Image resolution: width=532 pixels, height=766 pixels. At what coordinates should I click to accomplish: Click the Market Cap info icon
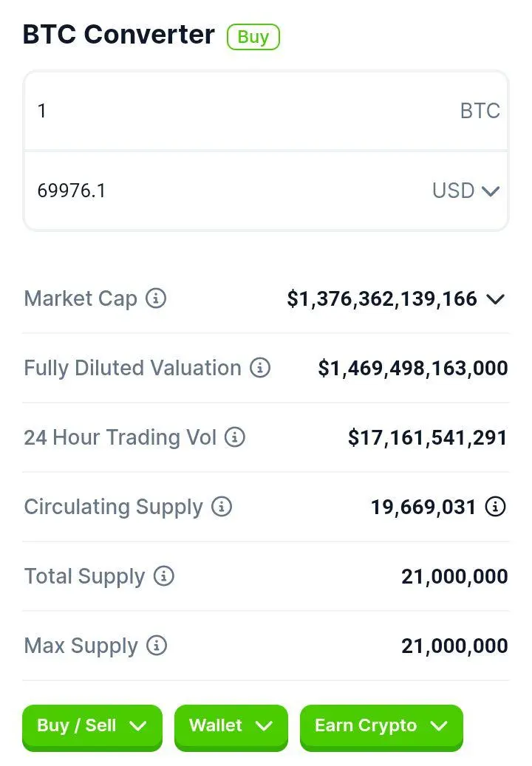pos(156,298)
